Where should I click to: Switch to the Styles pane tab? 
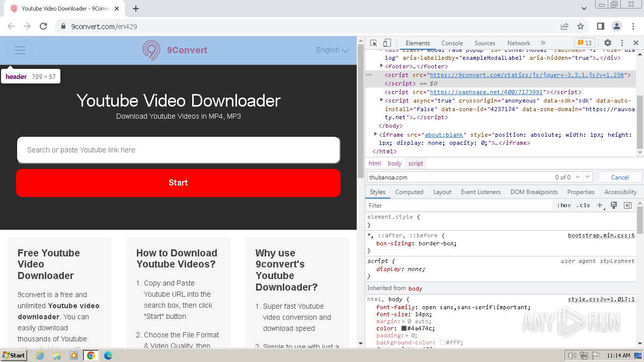(x=377, y=192)
